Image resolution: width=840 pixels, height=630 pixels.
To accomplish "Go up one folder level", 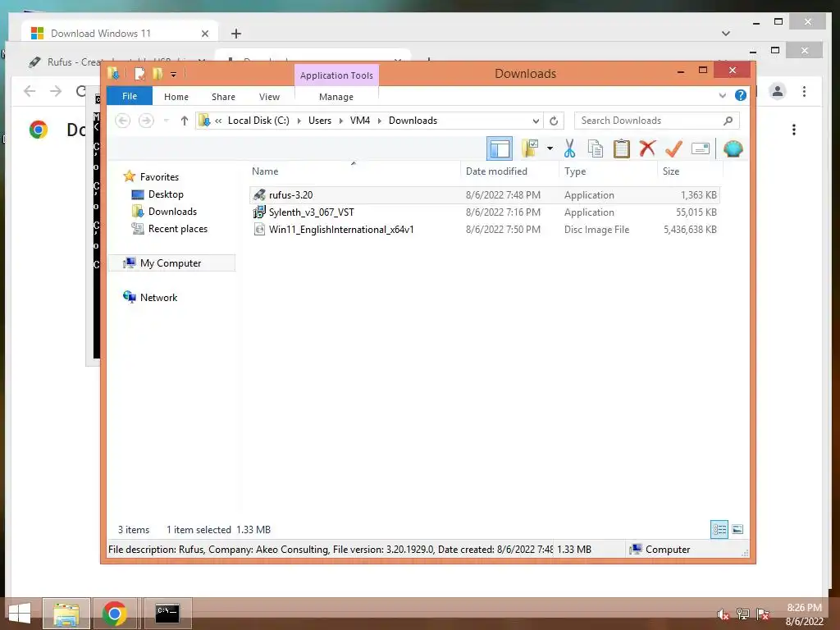I will (x=185, y=121).
